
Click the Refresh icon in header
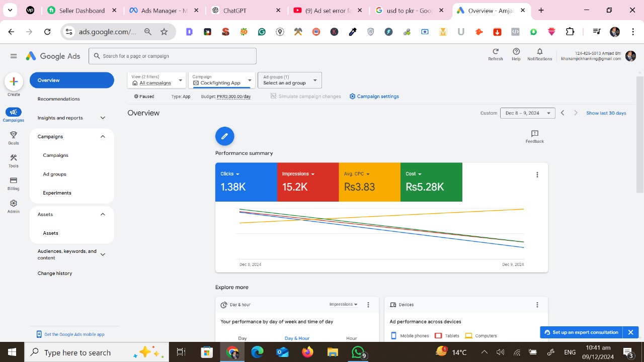tap(495, 52)
